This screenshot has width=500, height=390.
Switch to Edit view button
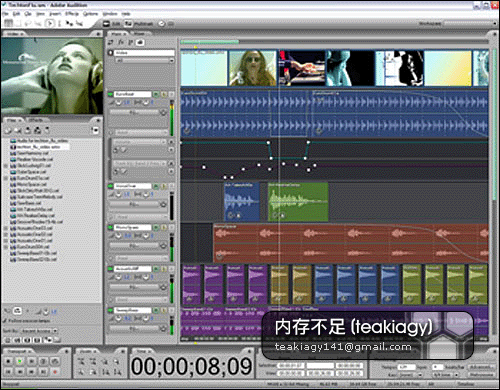(x=112, y=24)
